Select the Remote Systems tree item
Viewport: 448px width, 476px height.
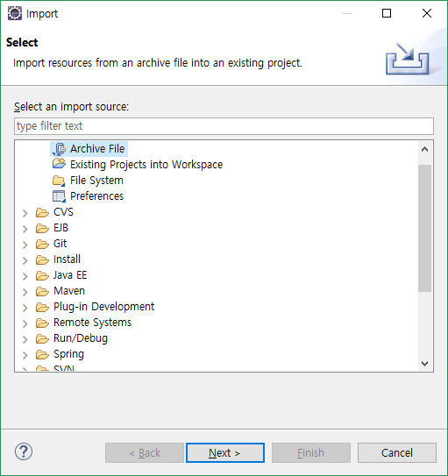point(92,323)
